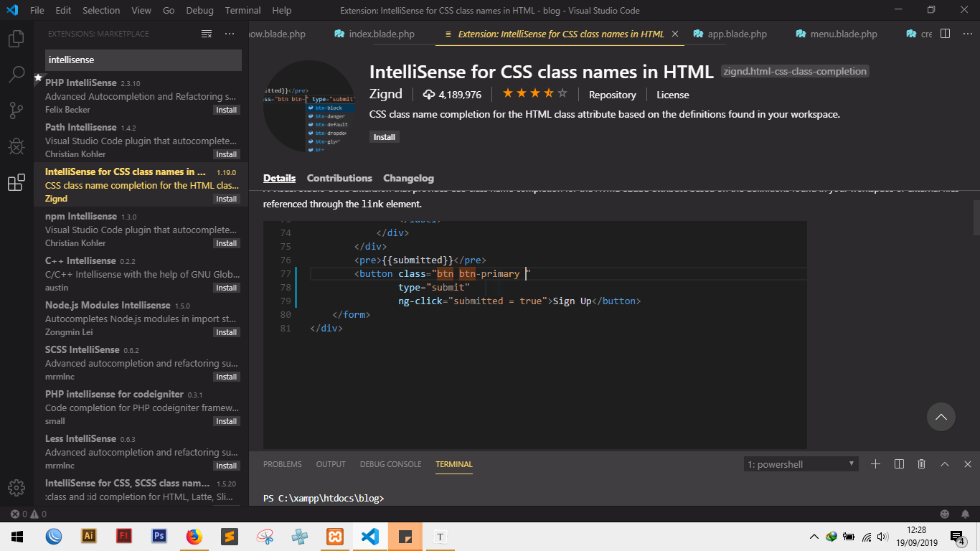Viewport: 980px width, 551px height.
Task: Install npm Intellisense extension
Action: coord(227,243)
